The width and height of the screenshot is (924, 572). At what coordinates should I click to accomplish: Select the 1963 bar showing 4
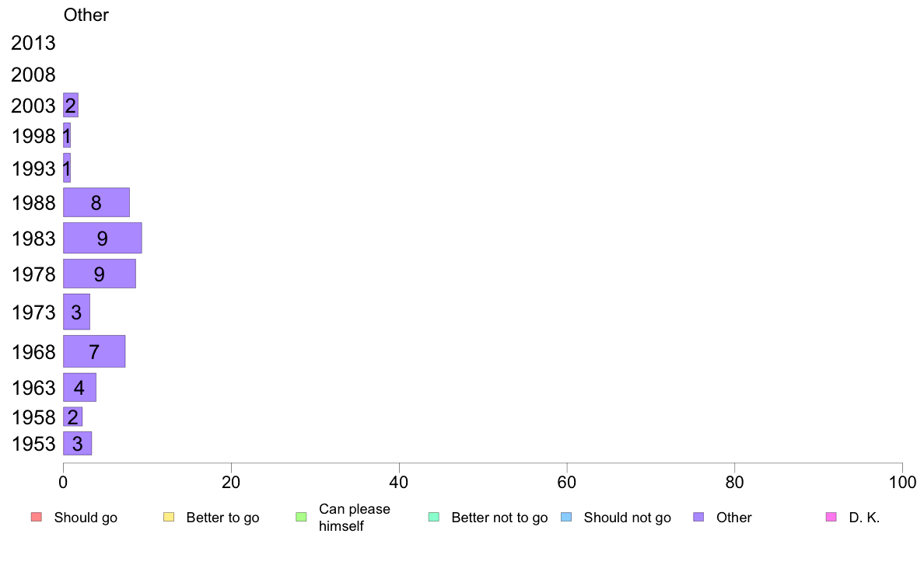click(x=79, y=388)
